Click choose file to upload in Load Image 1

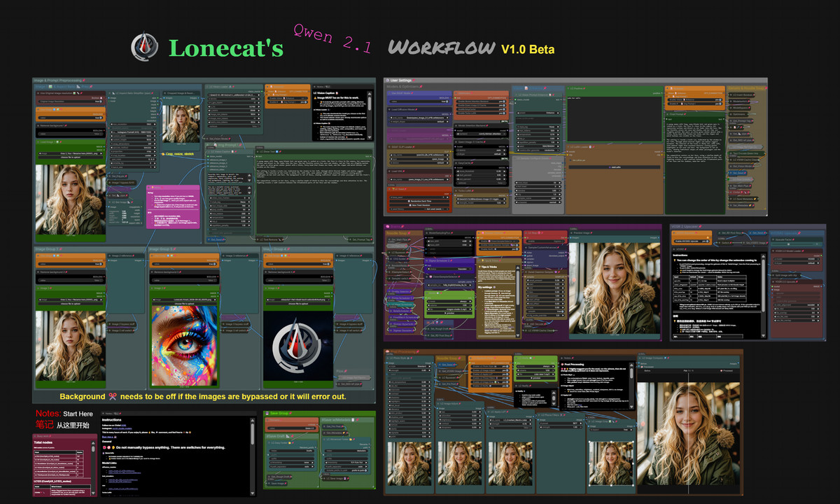70,159
